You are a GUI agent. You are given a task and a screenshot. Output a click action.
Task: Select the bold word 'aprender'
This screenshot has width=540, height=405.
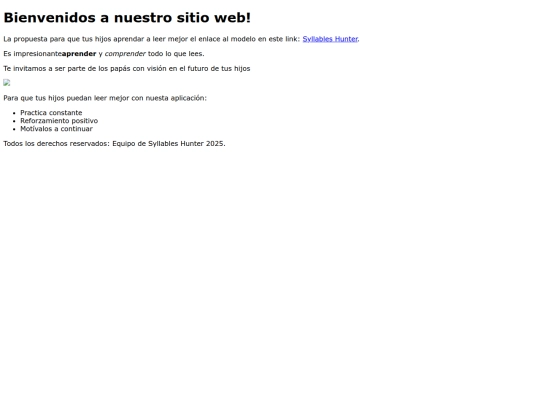point(79,54)
